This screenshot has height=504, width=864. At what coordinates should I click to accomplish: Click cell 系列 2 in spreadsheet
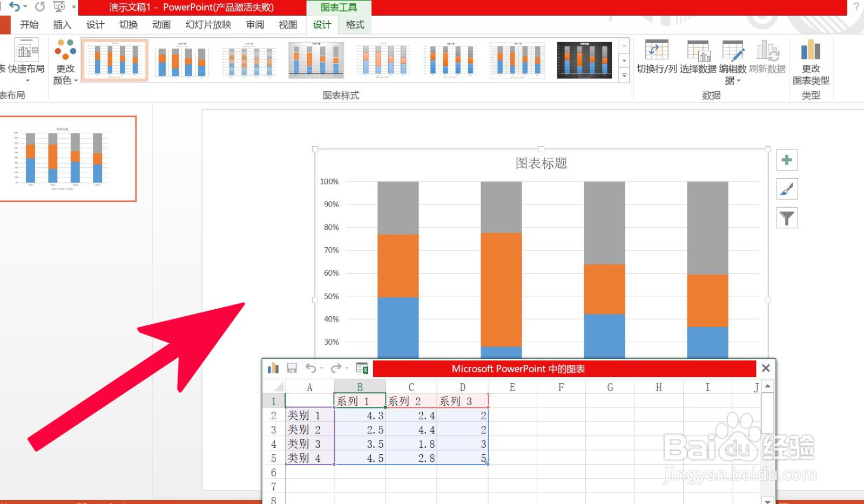click(411, 401)
